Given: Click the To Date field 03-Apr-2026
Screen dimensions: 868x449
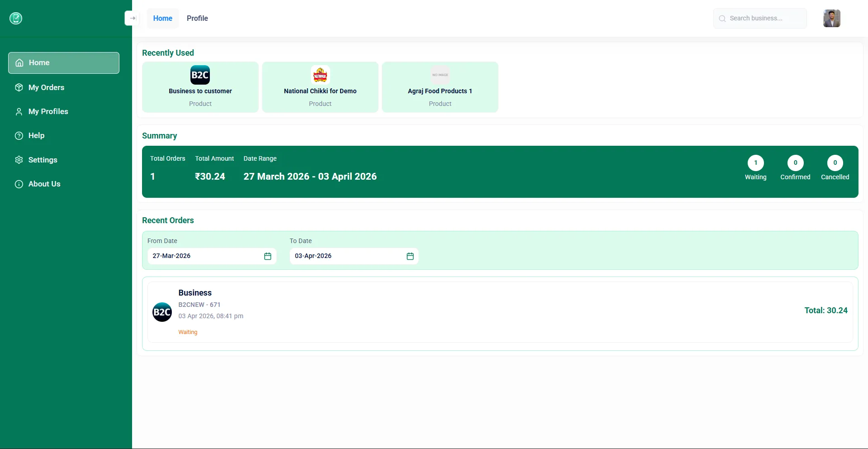Looking at the screenshot, I should (x=354, y=256).
